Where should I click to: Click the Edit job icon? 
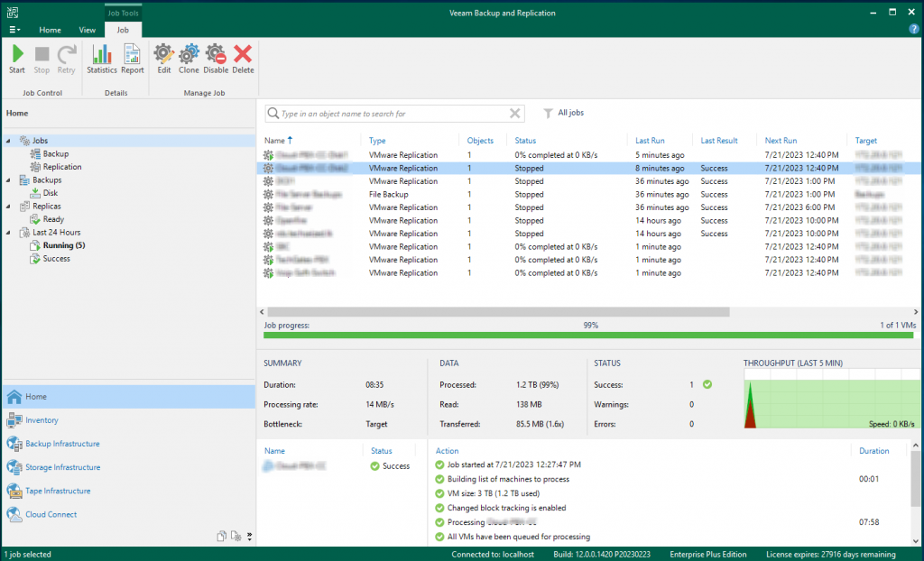(163, 59)
